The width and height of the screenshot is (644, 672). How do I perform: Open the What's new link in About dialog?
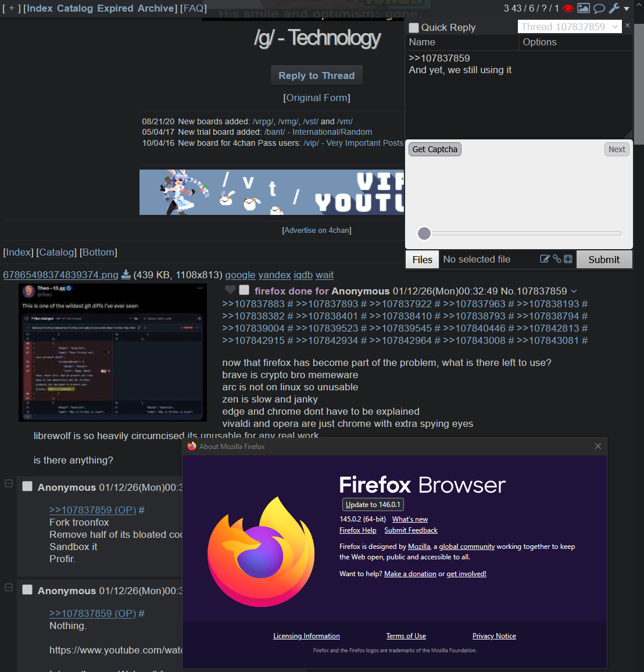coord(410,519)
